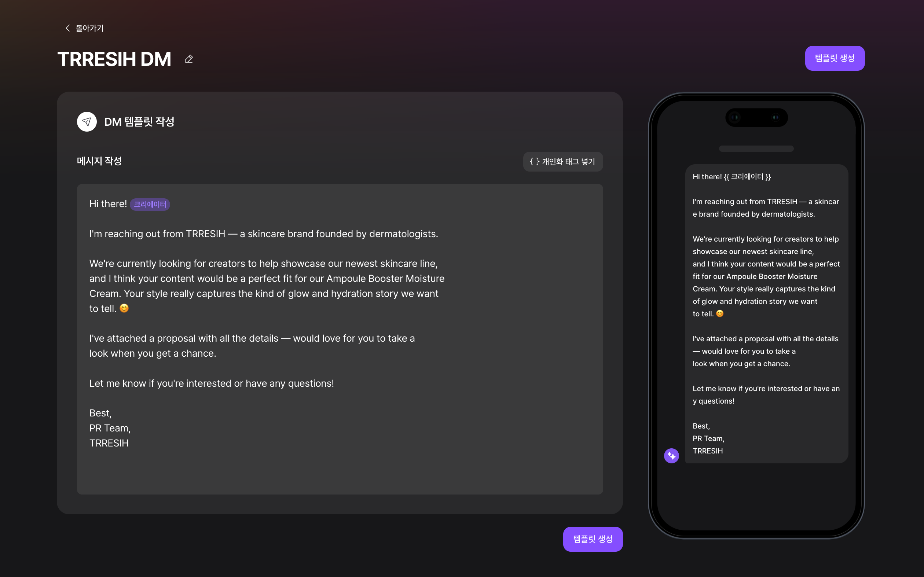Click the smiling emoji in the phone preview
924x577 pixels.
(720, 313)
